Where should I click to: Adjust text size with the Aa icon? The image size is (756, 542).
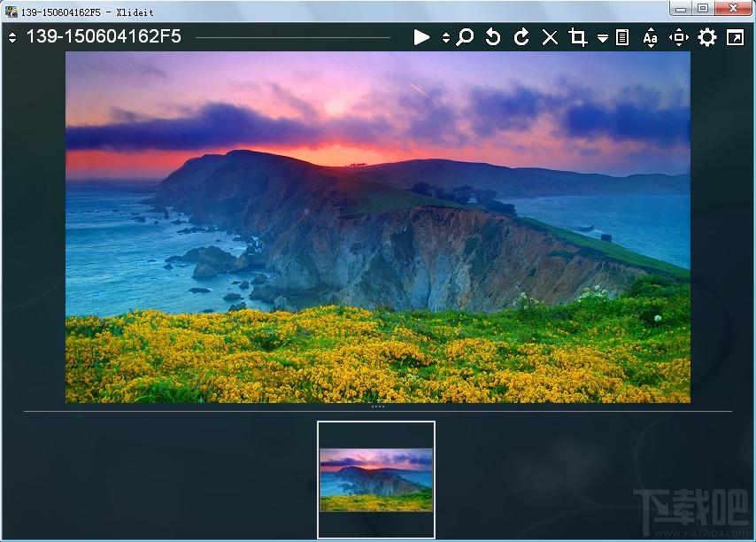pos(650,37)
